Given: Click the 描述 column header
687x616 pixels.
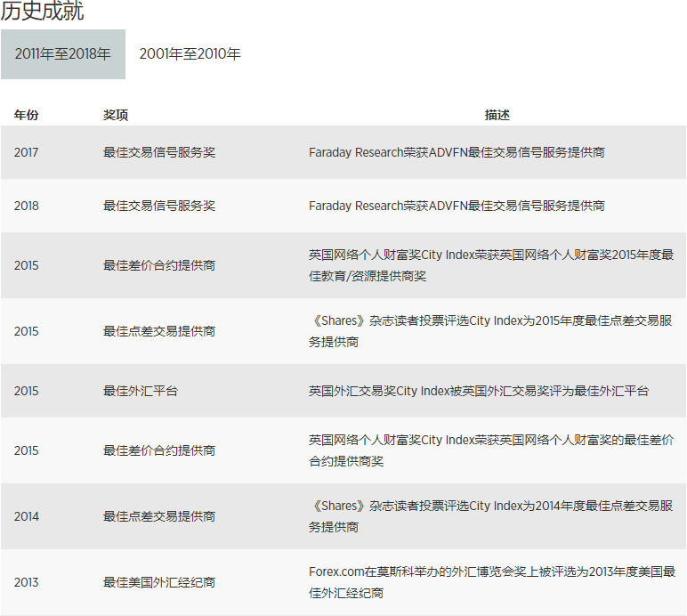Looking at the screenshot, I should pyautogui.click(x=497, y=115).
